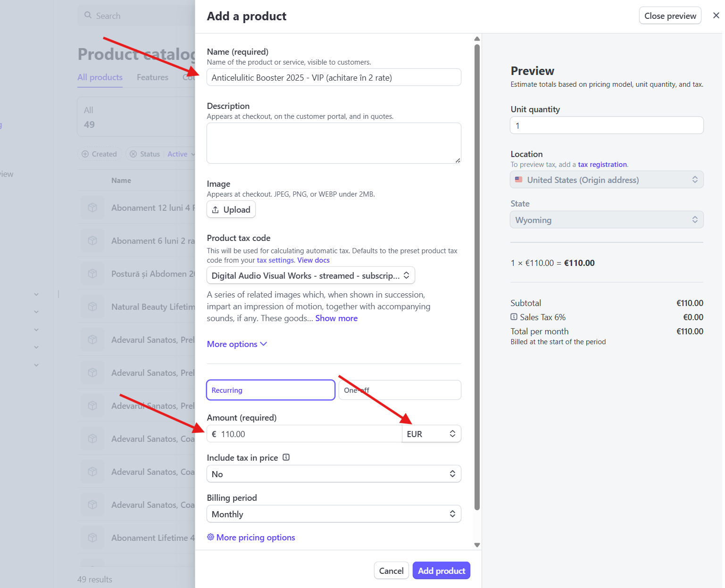Click the upload arrow icon in Image section

[x=215, y=210]
